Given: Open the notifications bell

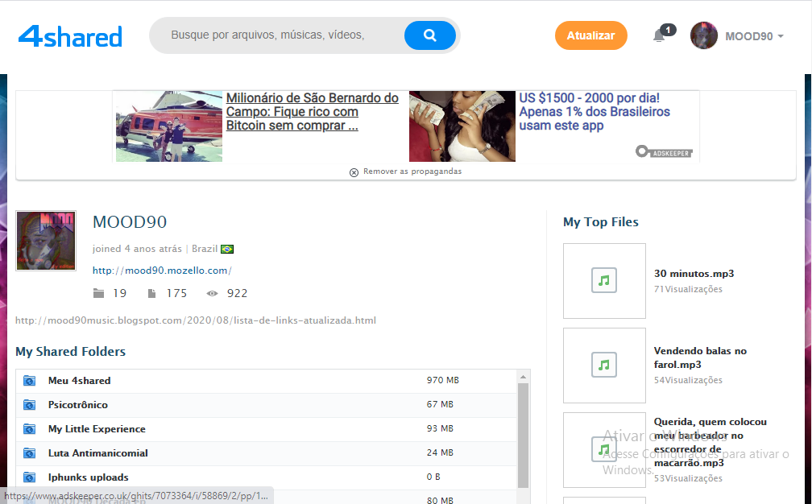Looking at the screenshot, I should tap(659, 35).
